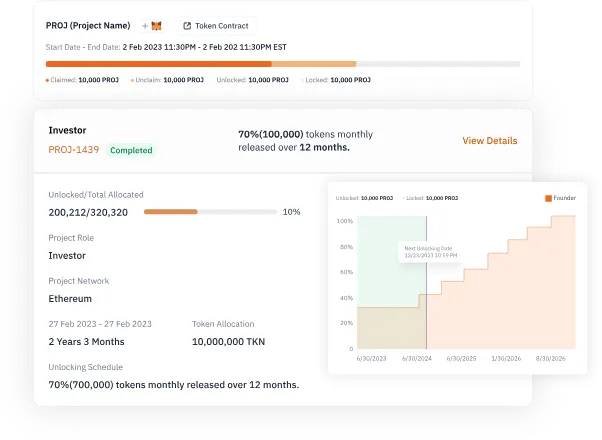Click the external link icon on Token Contract
This screenshot has height=440, width=602.
coord(187,26)
